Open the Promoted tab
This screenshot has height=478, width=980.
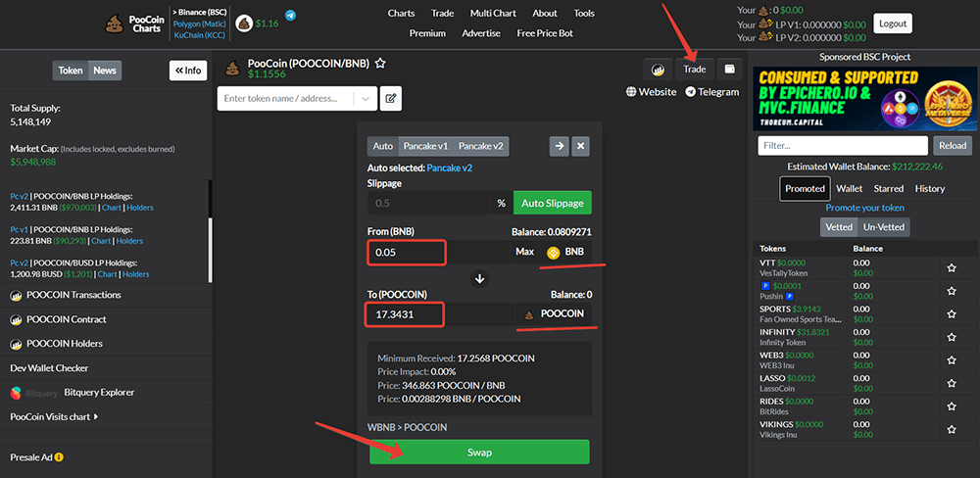pyautogui.click(x=805, y=189)
